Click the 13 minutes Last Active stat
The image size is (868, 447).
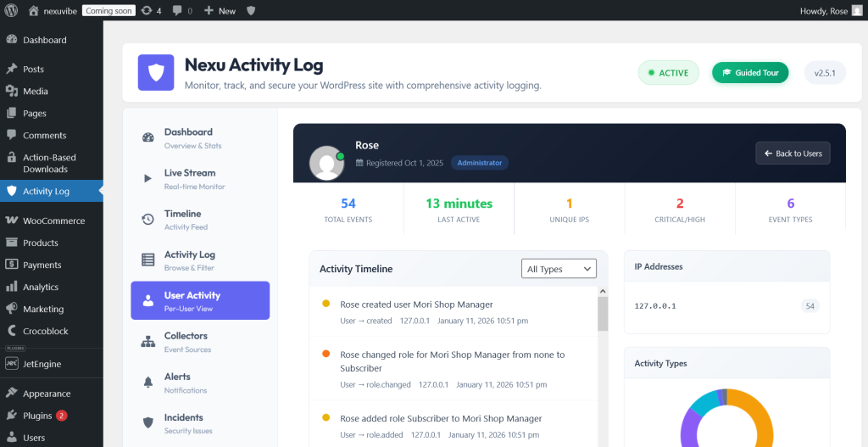pyautogui.click(x=459, y=210)
